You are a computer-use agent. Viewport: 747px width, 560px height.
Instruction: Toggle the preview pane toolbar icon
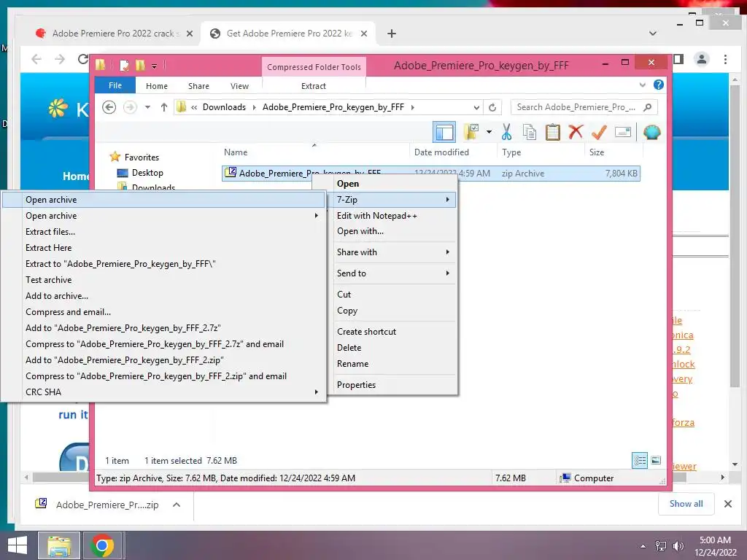pos(444,132)
